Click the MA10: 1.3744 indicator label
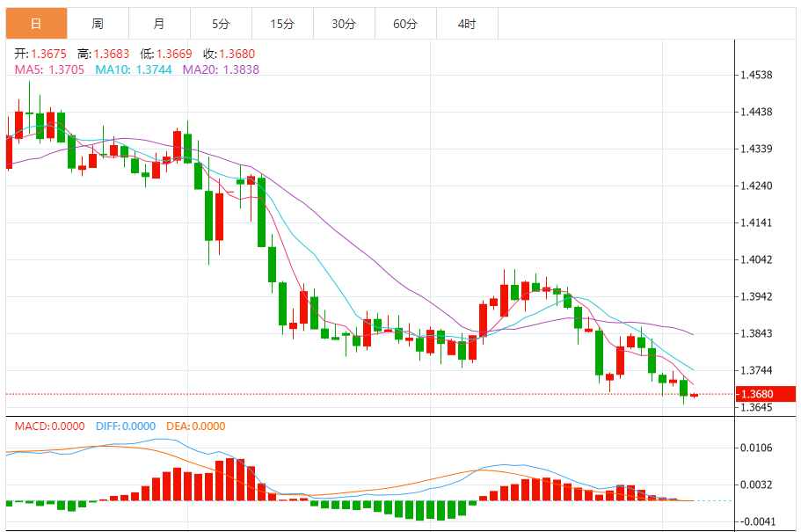801x532 pixels. point(134,69)
